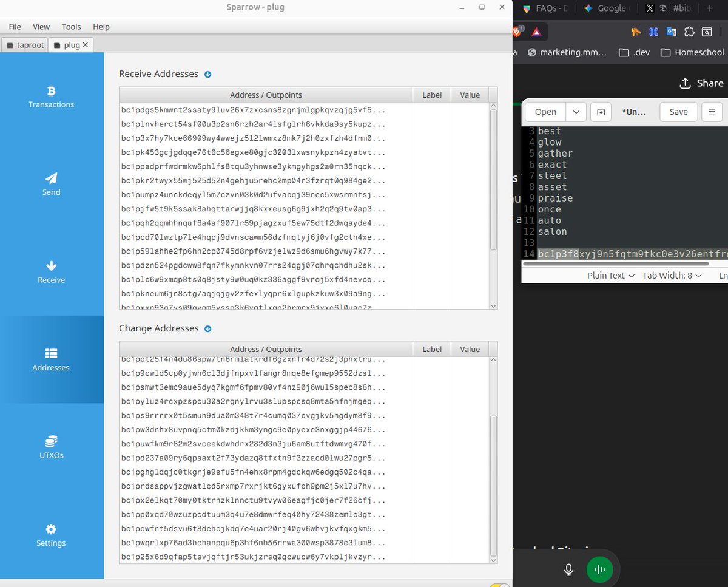Open wallet Settings in Sparrow sidebar
Screen dimensions: 728x587
[x=51, y=535]
